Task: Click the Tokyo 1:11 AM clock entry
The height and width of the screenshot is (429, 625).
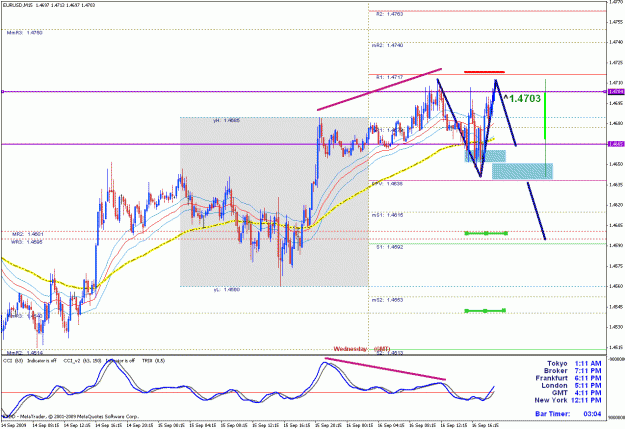Action: 574,363
